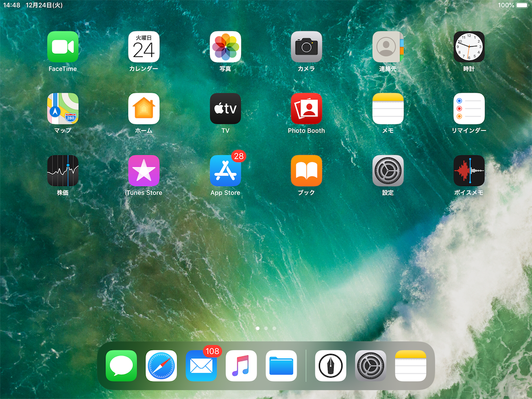Open the Books app (ブック)
This screenshot has width=532, height=399.
click(x=307, y=170)
